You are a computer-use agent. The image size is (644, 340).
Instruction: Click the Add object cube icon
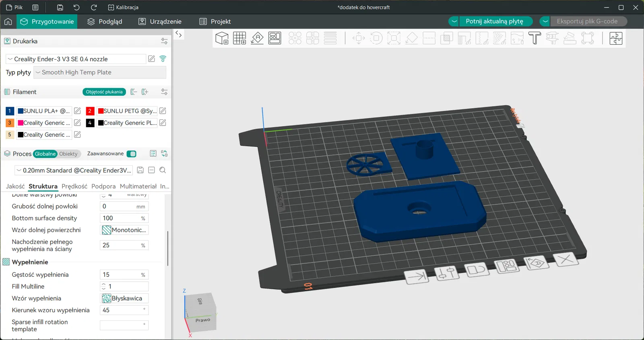[222, 38]
